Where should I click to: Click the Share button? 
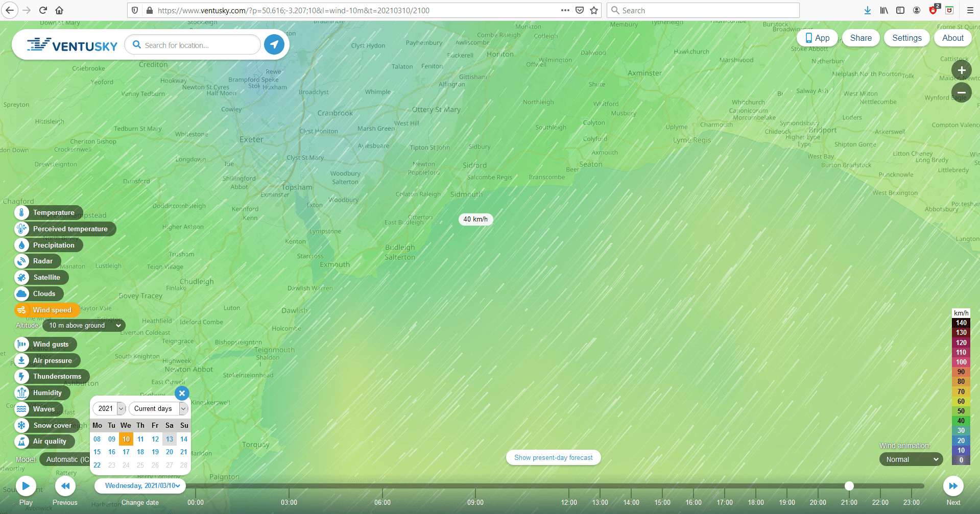coord(861,38)
